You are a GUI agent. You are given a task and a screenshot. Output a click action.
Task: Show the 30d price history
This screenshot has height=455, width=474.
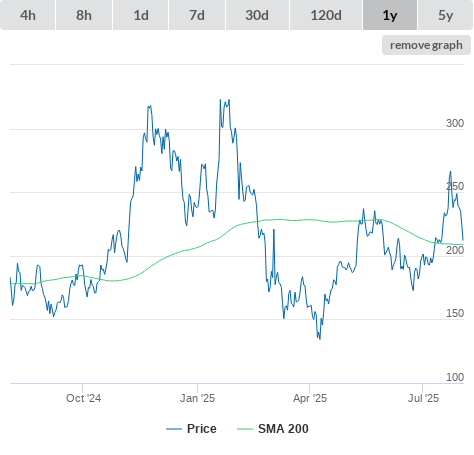(257, 15)
